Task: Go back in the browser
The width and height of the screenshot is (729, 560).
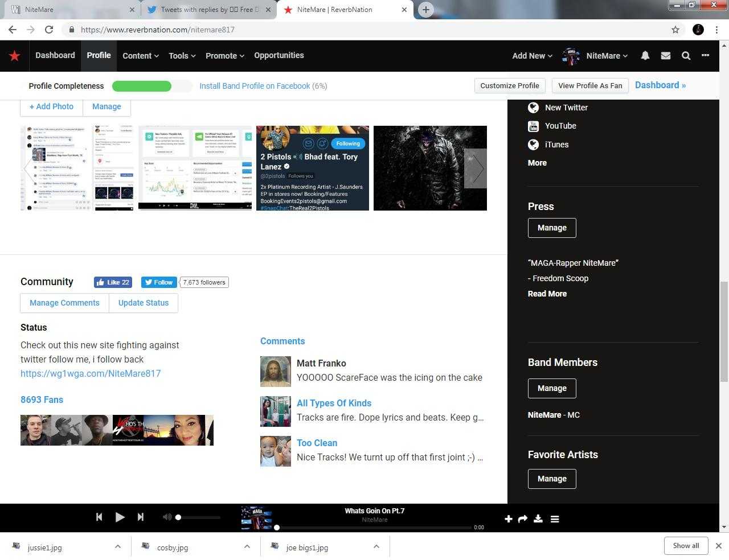Action: click(x=13, y=30)
